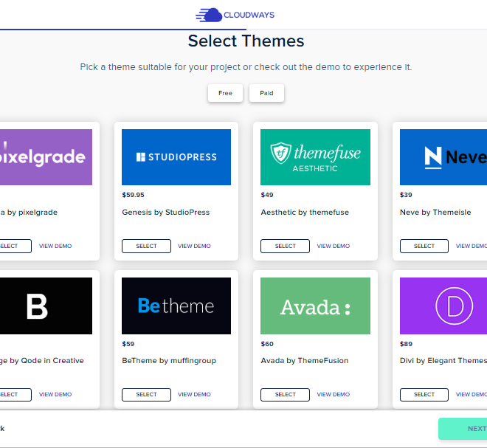Click 'Genesis by StudioPress' title
Viewport: 487px width, 448px height.
(x=165, y=213)
